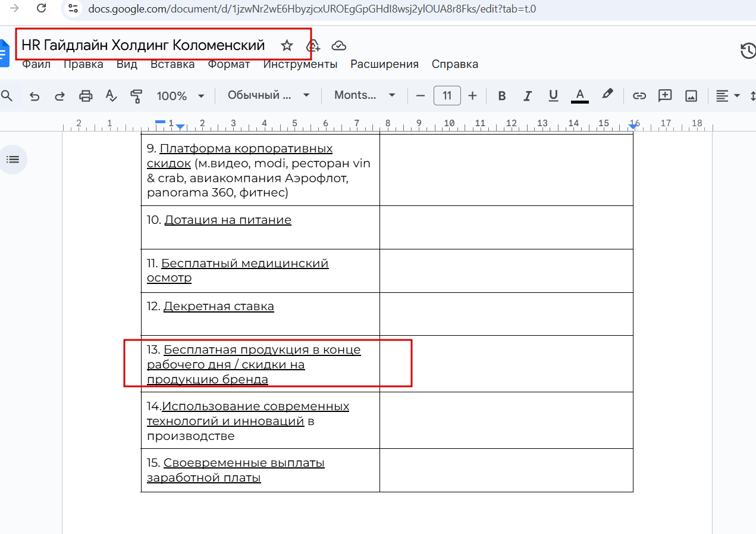Click the redo arrow icon
Image resolution: width=756 pixels, height=534 pixels.
[59, 96]
